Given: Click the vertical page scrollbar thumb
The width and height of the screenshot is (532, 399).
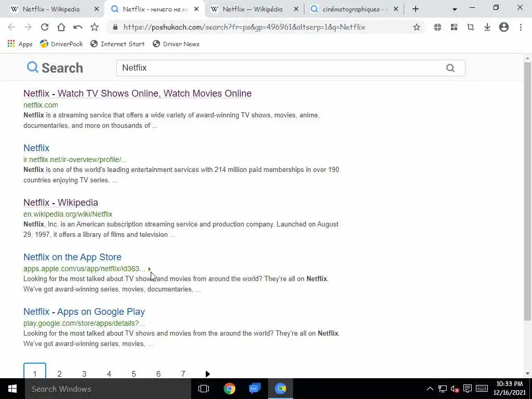Looking at the screenshot, I should 527,191.
